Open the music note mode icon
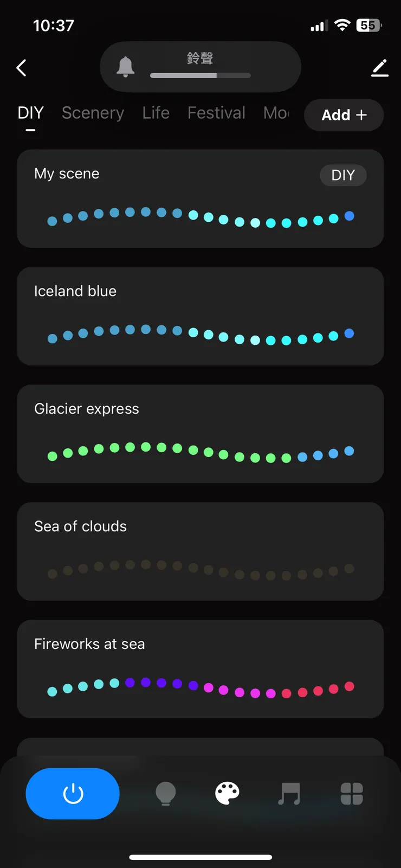 tap(289, 794)
